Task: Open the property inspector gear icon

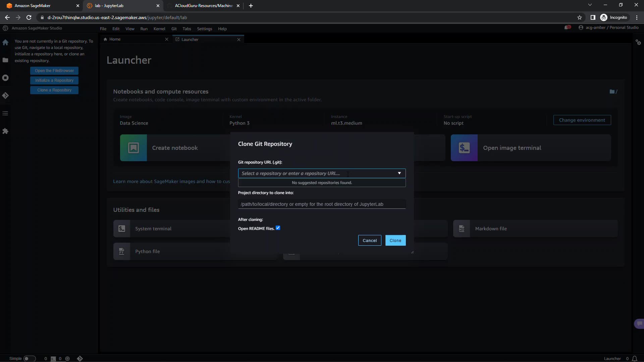Action: point(638,42)
